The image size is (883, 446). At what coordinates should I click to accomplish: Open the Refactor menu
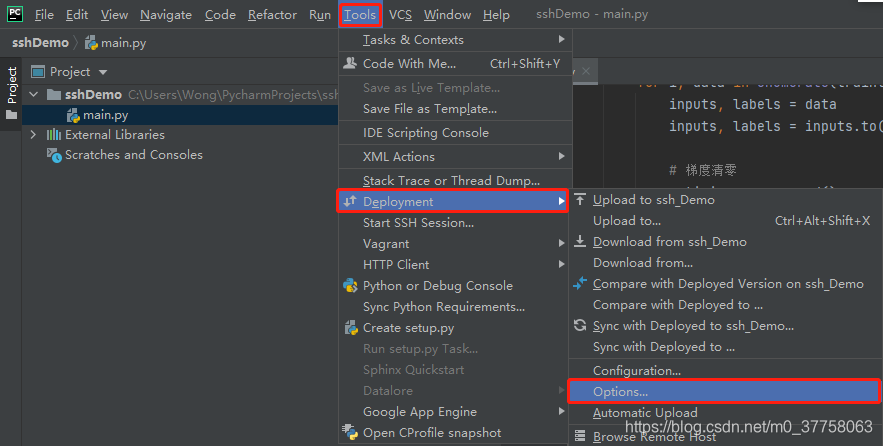pyautogui.click(x=272, y=15)
